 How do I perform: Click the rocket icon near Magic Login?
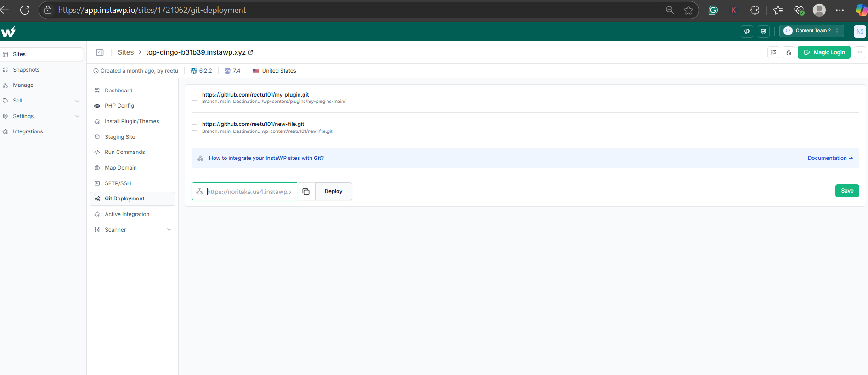click(789, 52)
